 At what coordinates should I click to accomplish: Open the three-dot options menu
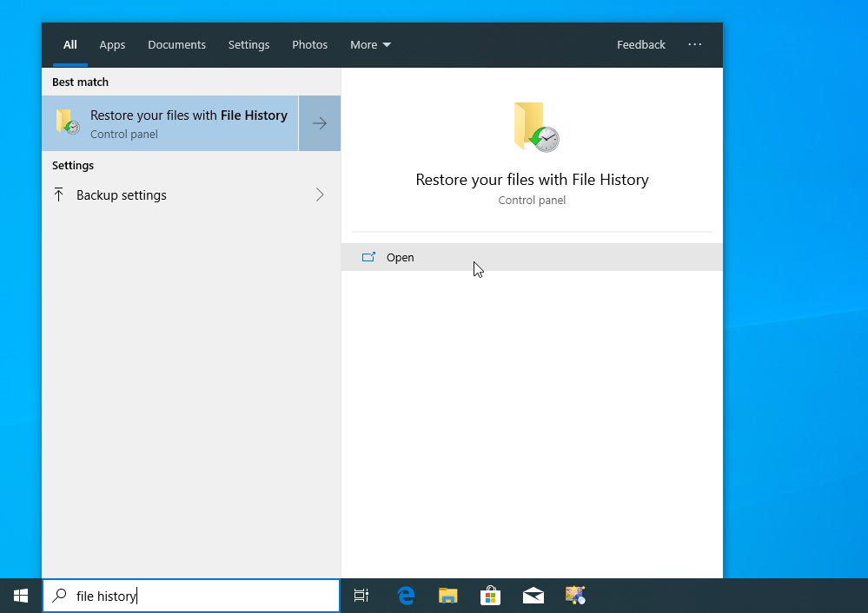pos(695,44)
